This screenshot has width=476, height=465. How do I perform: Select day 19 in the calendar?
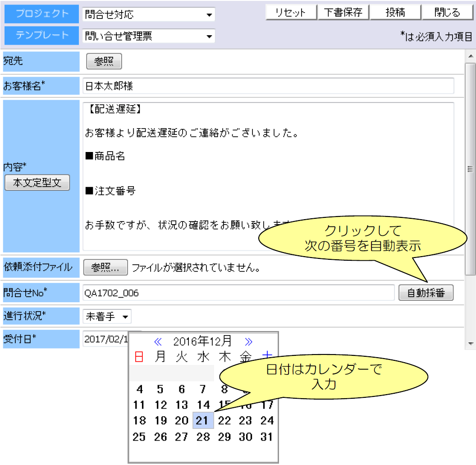(x=160, y=421)
